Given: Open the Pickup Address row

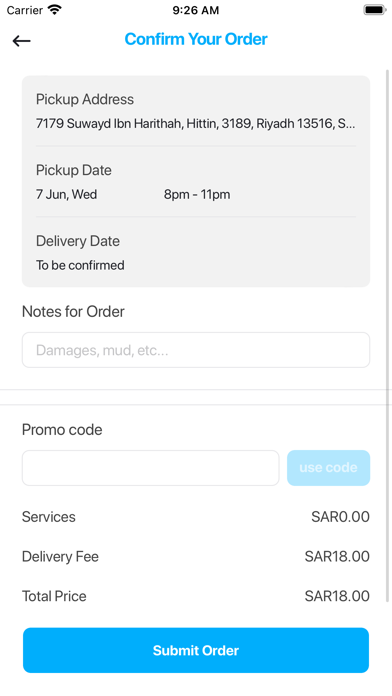Looking at the screenshot, I should click(196, 111).
